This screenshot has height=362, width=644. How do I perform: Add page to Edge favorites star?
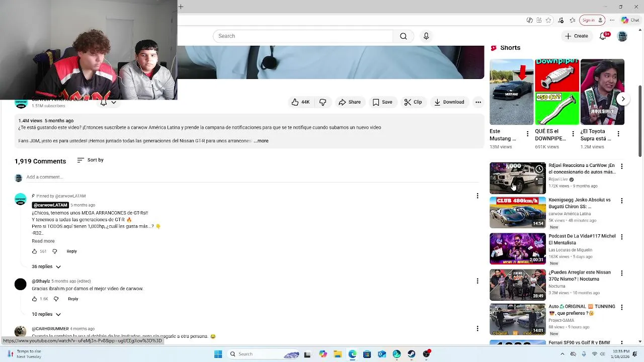[x=548, y=20]
